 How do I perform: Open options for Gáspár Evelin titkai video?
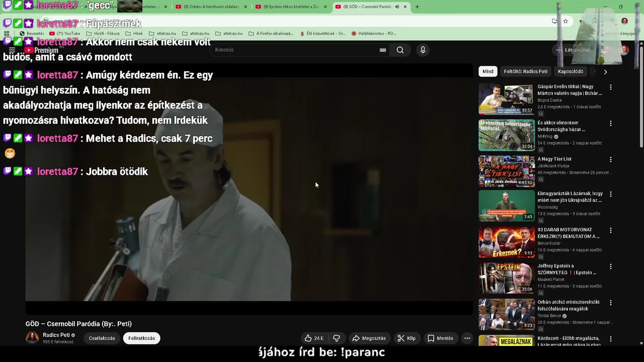point(611,87)
